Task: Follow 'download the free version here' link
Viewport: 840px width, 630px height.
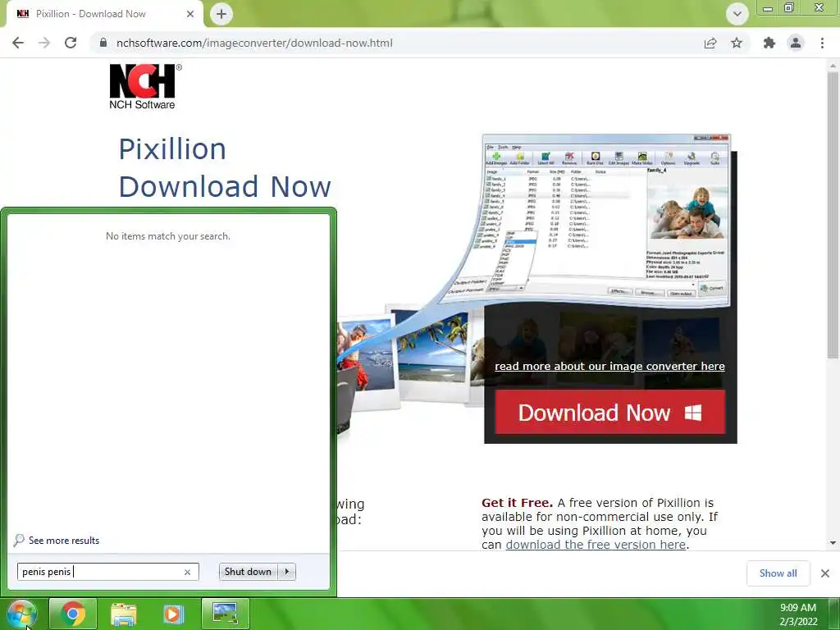Action: pos(596,545)
